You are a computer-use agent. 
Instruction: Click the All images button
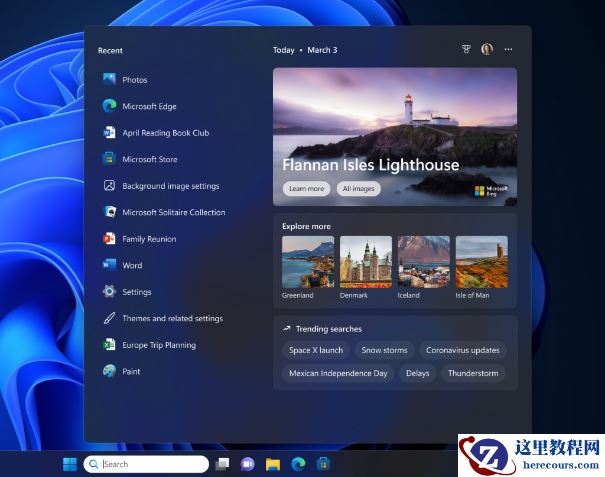tap(358, 189)
